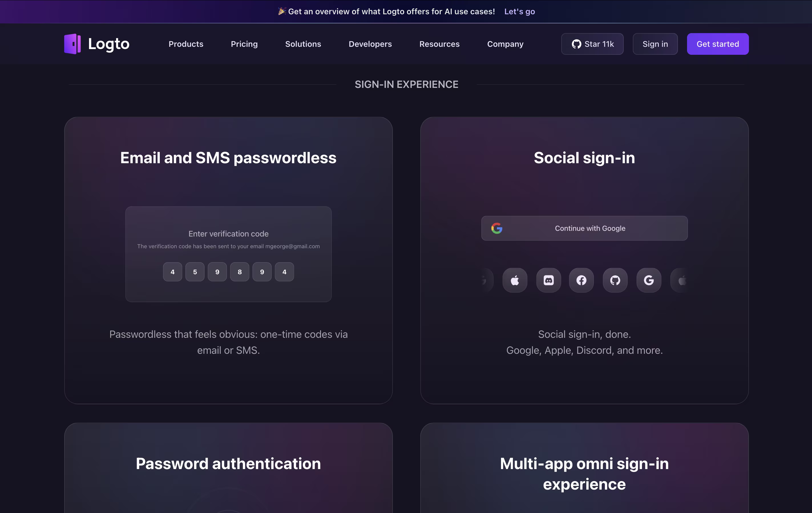Click the GitHub social sign-in icon
Screen dimensions: 812x513
click(615, 280)
